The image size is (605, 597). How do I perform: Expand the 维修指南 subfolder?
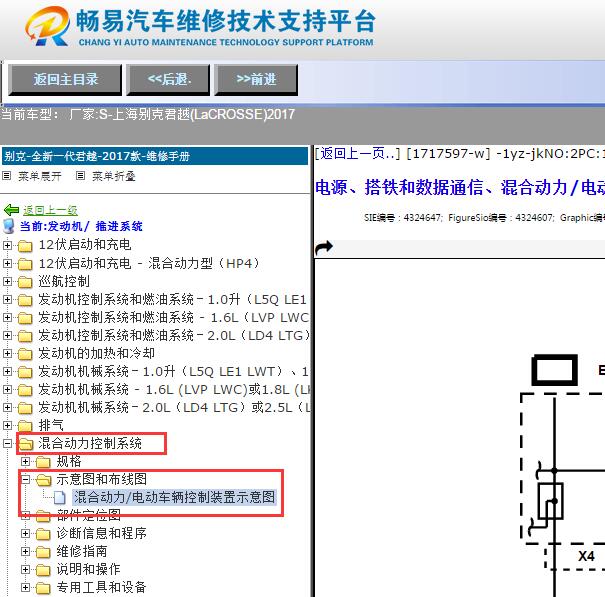point(25,551)
